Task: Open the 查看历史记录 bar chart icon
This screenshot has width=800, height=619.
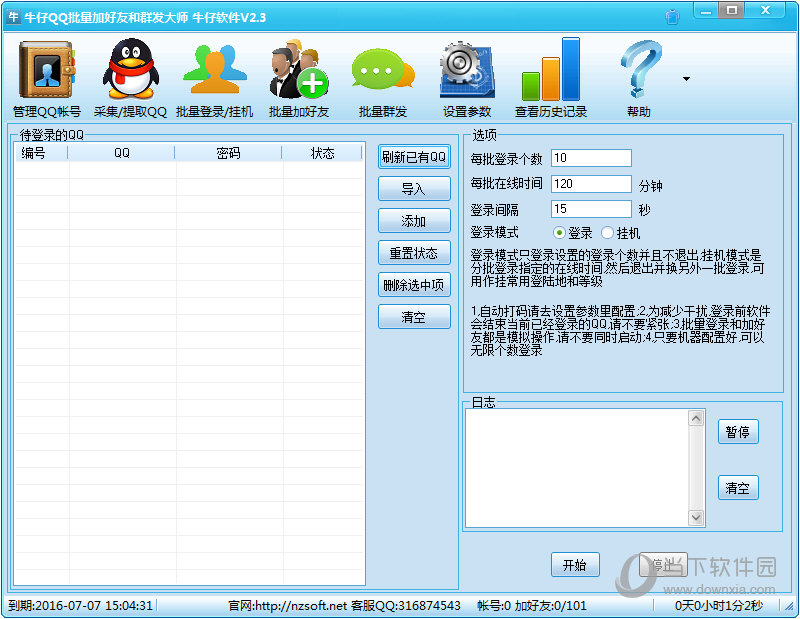Action: [x=551, y=69]
